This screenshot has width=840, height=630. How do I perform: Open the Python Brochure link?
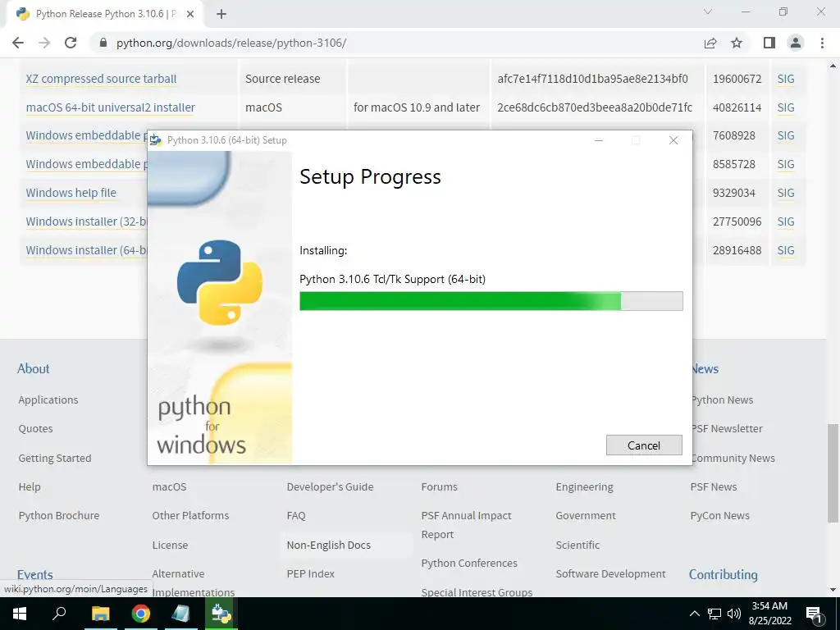coord(59,515)
